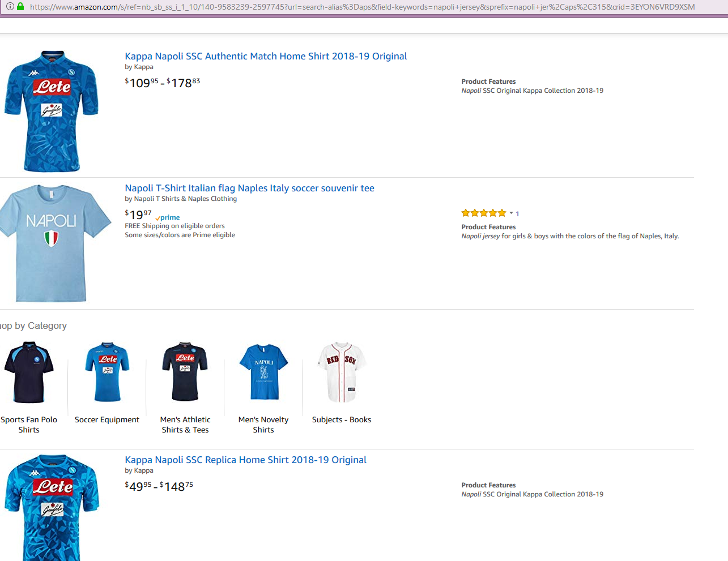Click the $49.95 - $148.75 price range
The height and width of the screenshot is (561, 728).
click(159, 487)
